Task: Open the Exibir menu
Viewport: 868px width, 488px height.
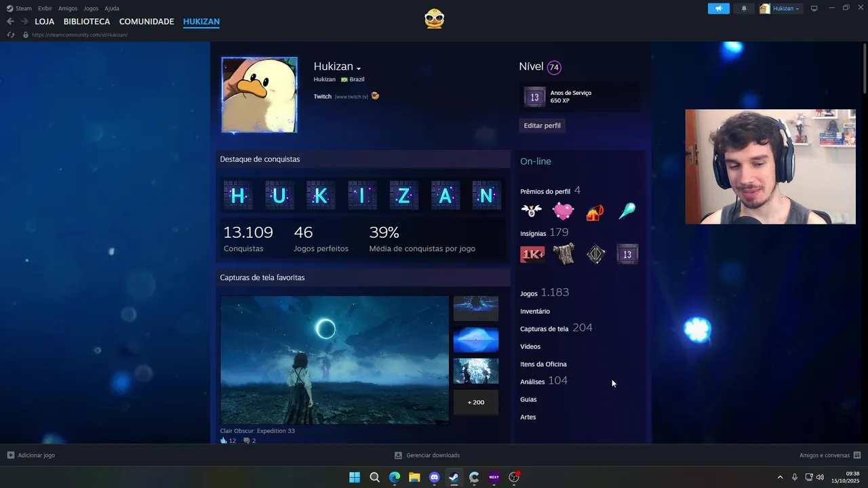Action: (45, 9)
